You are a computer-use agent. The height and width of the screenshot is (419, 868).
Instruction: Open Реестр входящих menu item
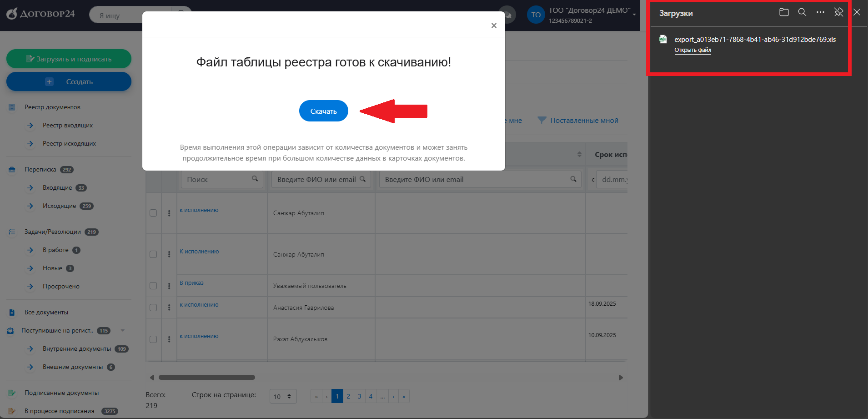(x=68, y=125)
